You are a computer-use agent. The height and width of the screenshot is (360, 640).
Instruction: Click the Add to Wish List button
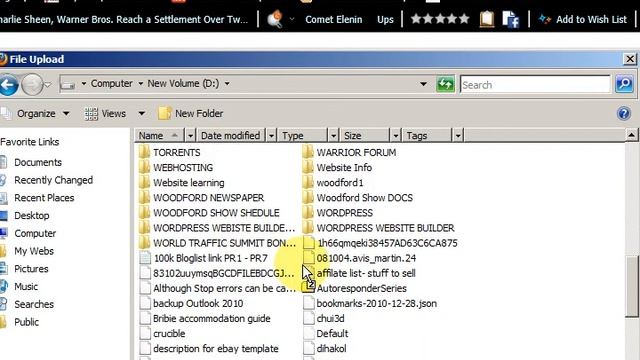tap(582, 19)
